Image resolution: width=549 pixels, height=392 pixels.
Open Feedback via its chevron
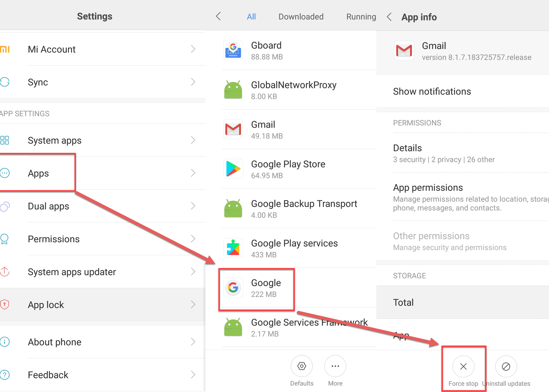[x=193, y=375]
